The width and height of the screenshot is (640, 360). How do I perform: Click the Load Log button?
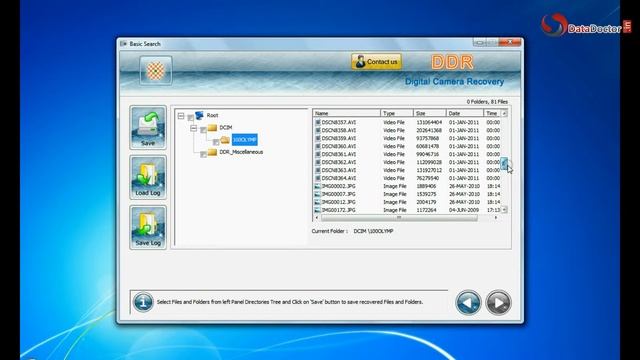(148, 177)
